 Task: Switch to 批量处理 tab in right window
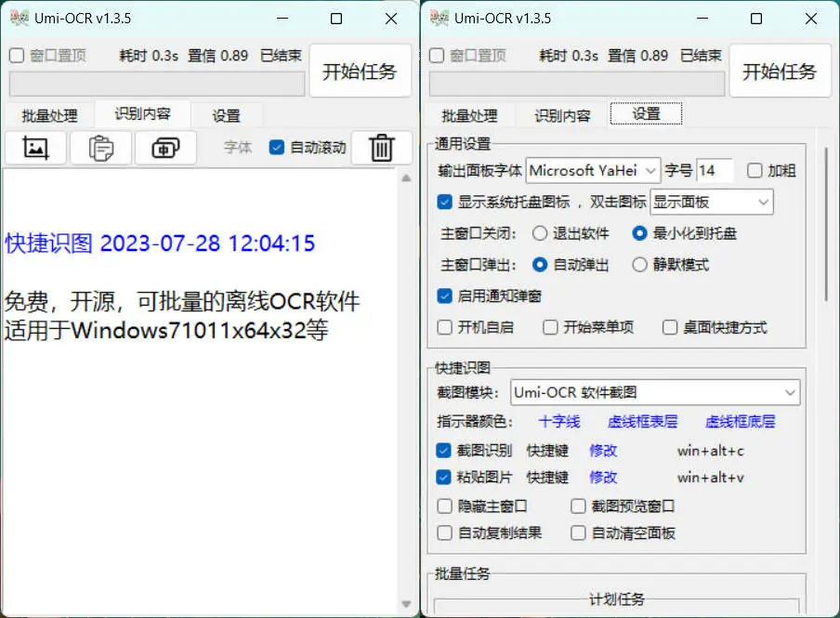click(469, 115)
